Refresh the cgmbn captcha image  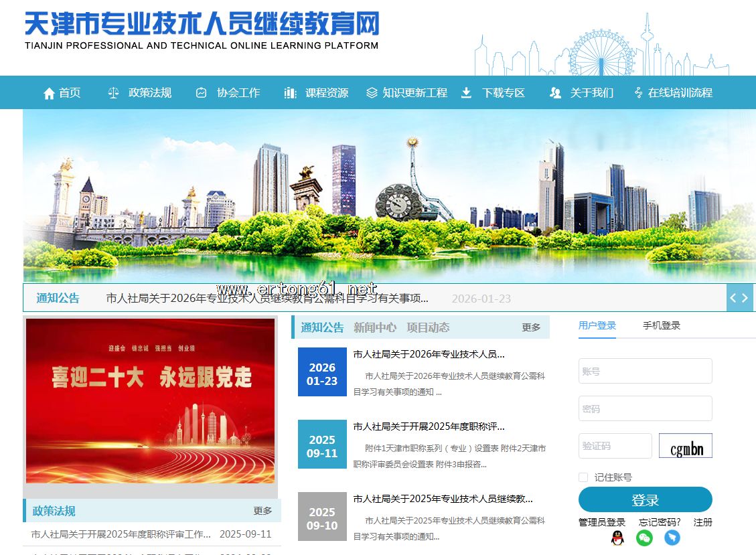point(685,447)
